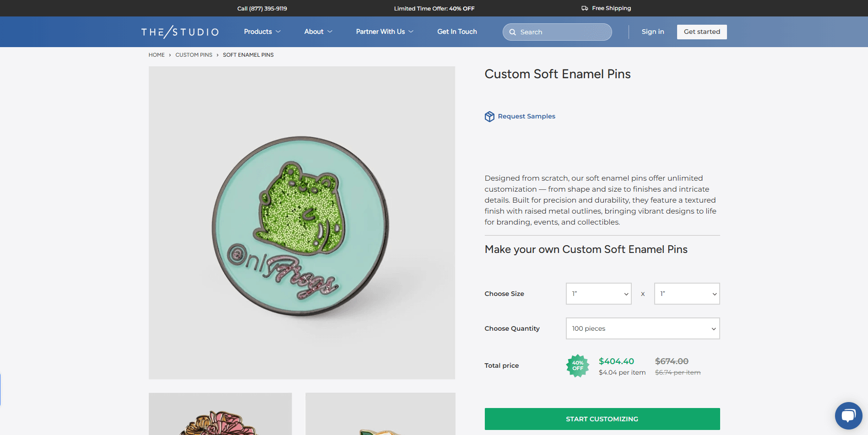Open the chat widget bubble
868x435 pixels.
pos(848,415)
